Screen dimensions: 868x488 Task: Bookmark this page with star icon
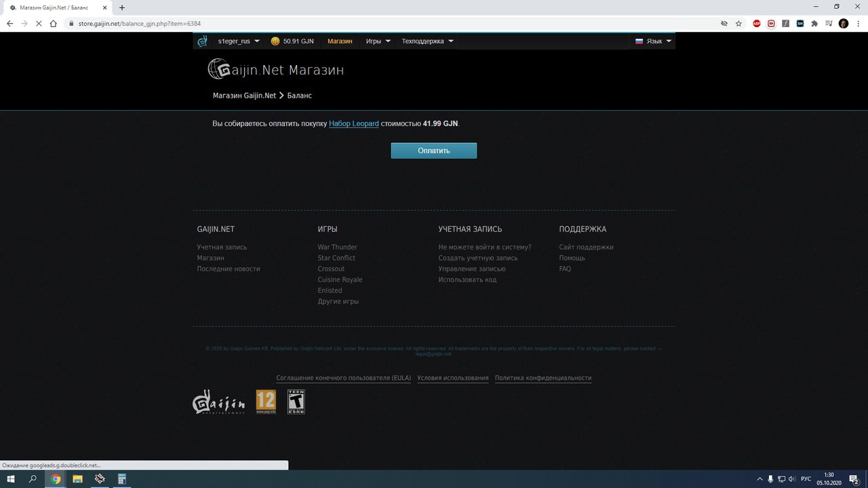pyautogui.click(x=738, y=23)
